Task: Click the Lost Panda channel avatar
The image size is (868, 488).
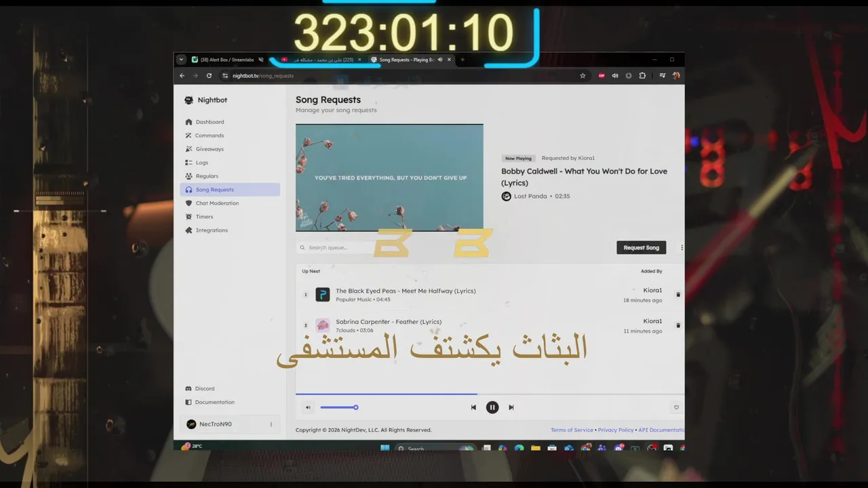Action: pos(506,197)
